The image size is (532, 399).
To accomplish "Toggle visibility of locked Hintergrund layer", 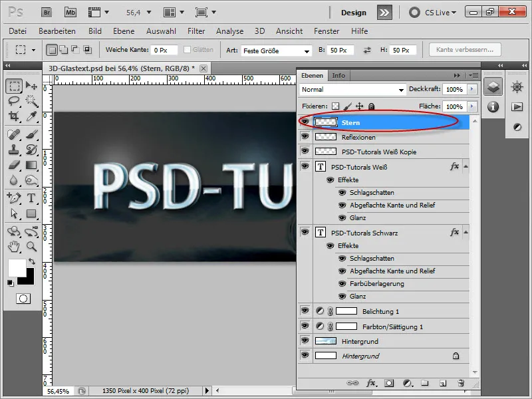I will [305, 355].
